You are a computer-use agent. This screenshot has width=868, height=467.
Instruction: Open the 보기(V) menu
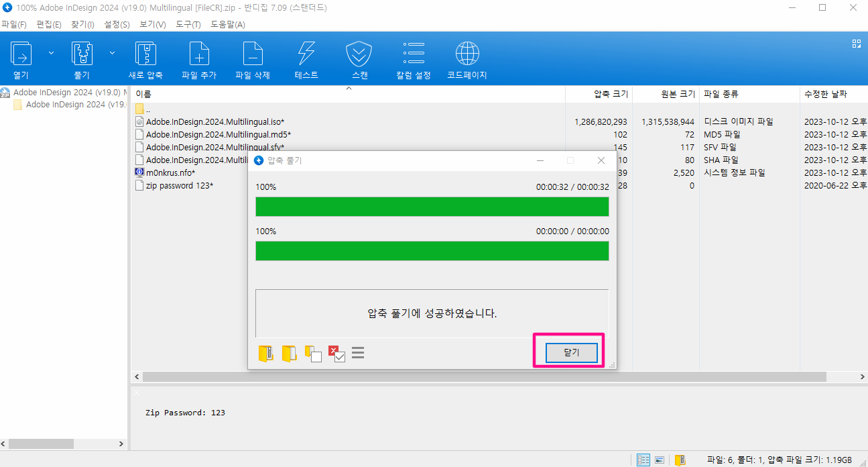point(153,25)
